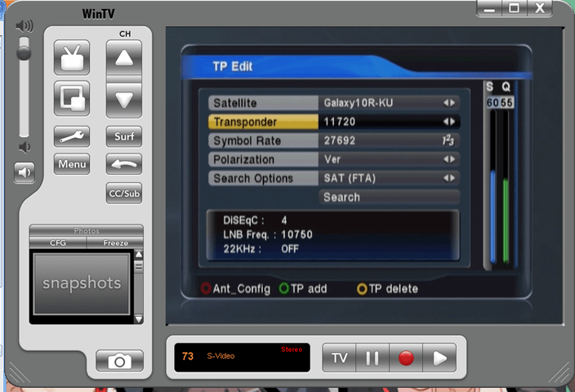Select the Polarization row
This screenshot has height=392, width=575.
(x=334, y=159)
